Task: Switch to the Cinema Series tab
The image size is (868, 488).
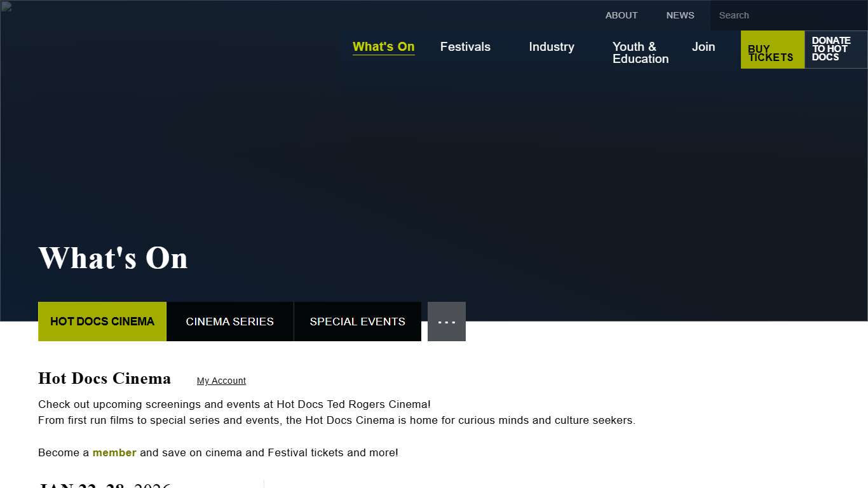Action: point(229,322)
